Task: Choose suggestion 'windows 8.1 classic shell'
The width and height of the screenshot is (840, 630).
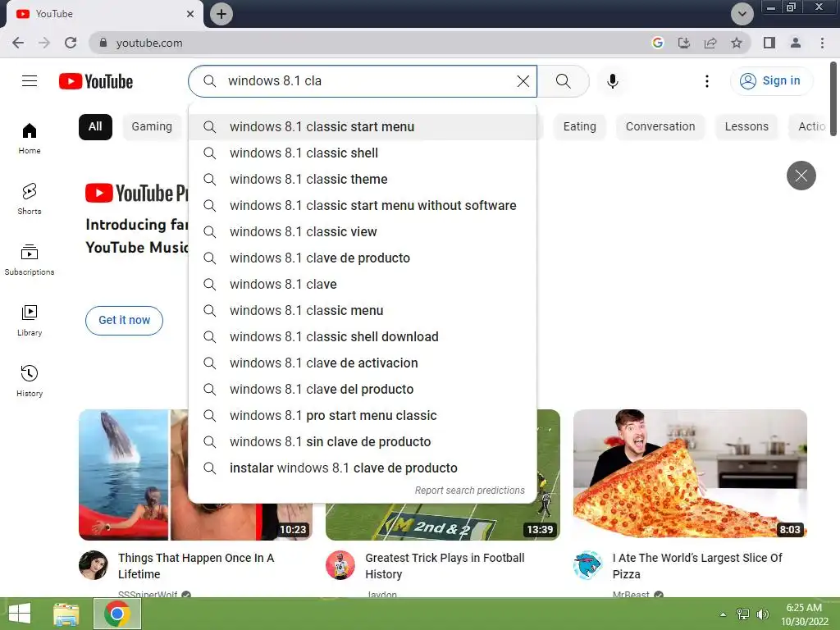Action: [363, 153]
